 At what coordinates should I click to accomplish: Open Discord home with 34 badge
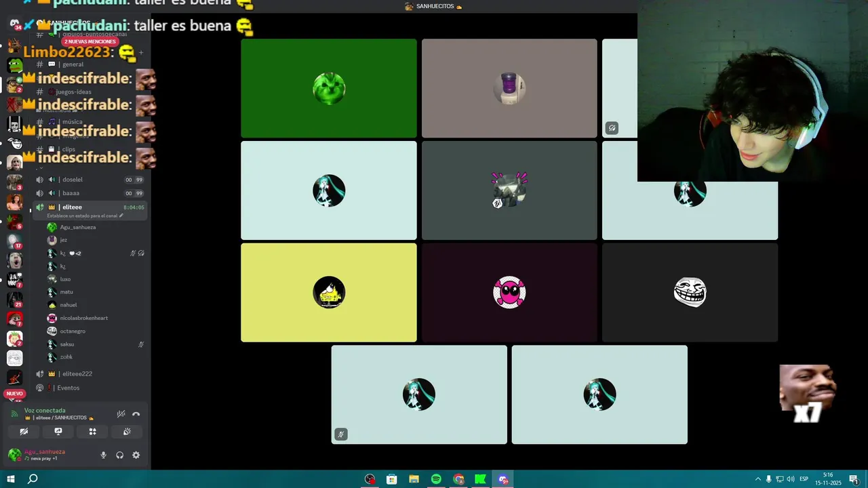pos(15,24)
